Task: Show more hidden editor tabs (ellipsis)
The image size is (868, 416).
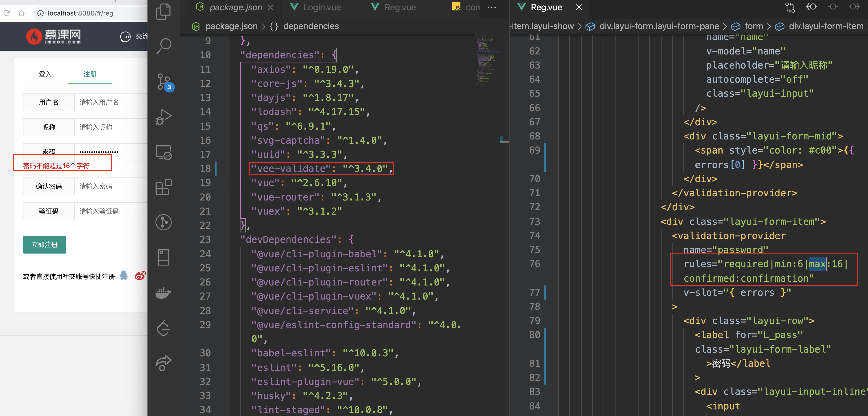Action: pos(492,7)
